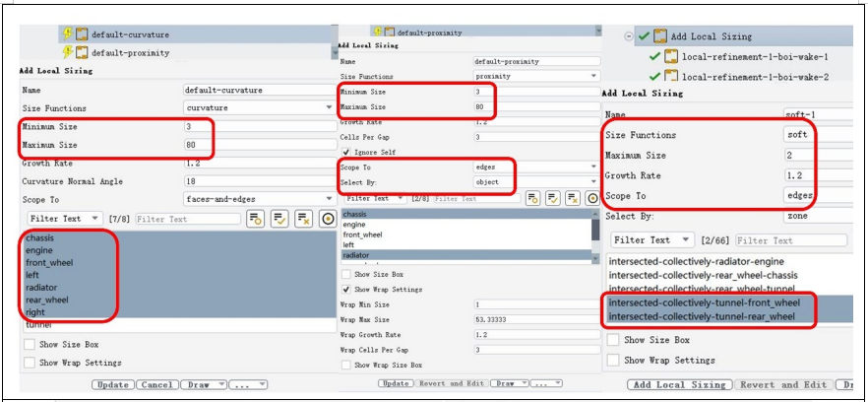Uncheck Show Wrap Settings in default-proximity panel
Viewport: 868px width, 402px height.
346,289
